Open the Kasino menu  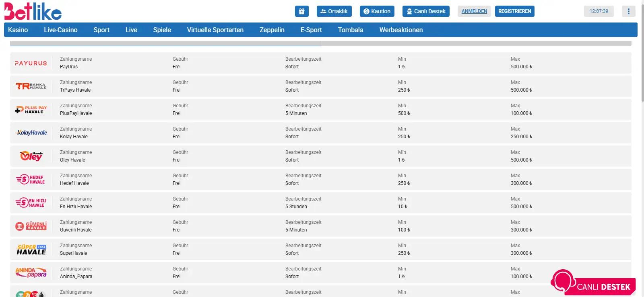pyautogui.click(x=18, y=30)
